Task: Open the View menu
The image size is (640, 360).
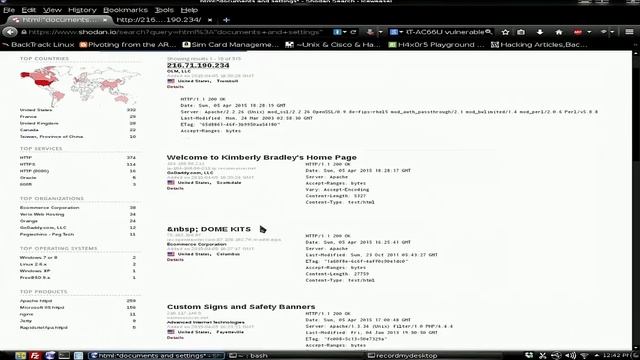Action: point(52,10)
